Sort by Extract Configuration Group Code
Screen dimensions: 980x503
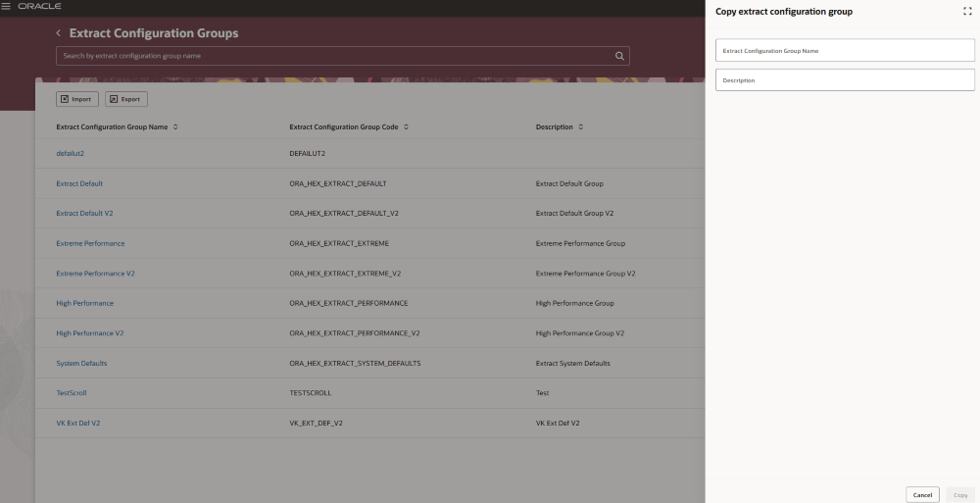pyautogui.click(x=406, y=127)
